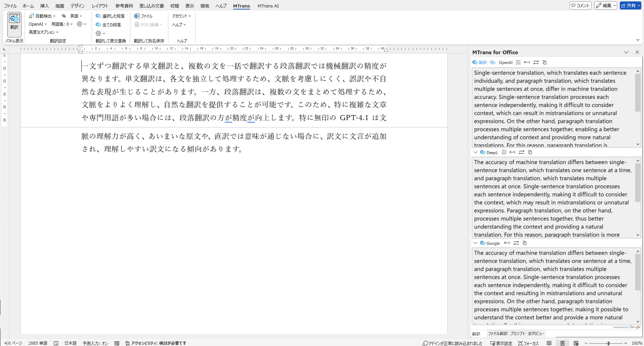Swap source and target languages in ribbon
This screenshot has height=346, width=644.
tap(64, 16)
